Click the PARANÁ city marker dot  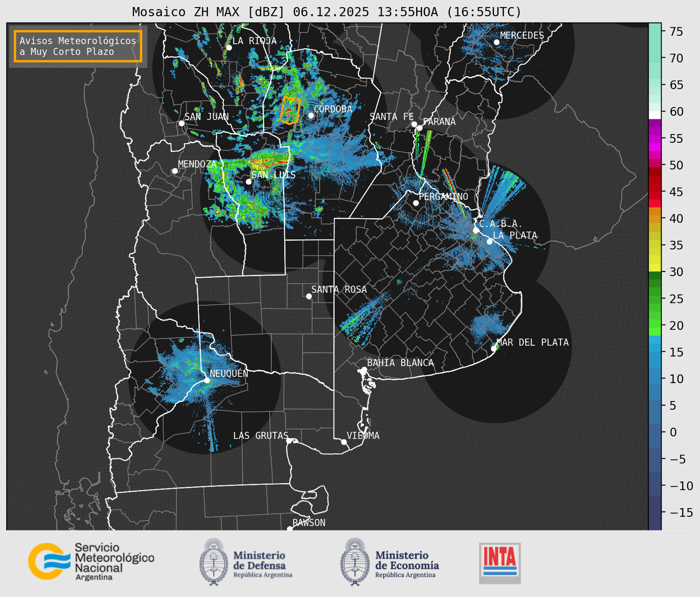(420, 128)
